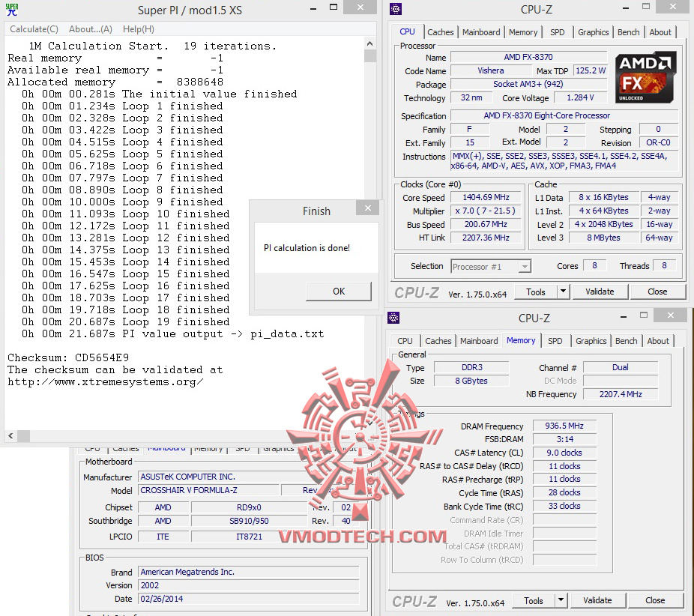Click Close button in lower CPU-Z window

pyautogui.click(x=655, y=600)
